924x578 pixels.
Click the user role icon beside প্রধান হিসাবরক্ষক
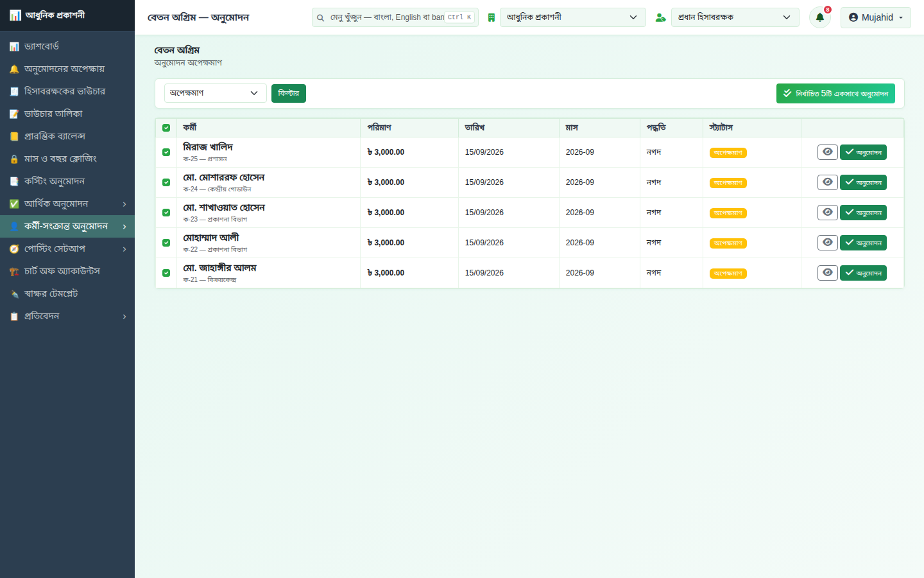pos(660,18)
